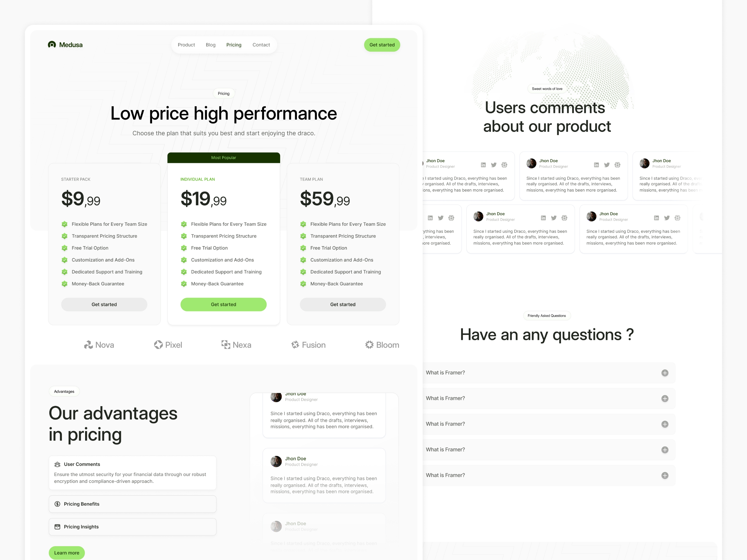Expand the first 'What is Framer?' FAQ item
The width and height of the screenshot is (747, 560).
(x=664, y=372)
